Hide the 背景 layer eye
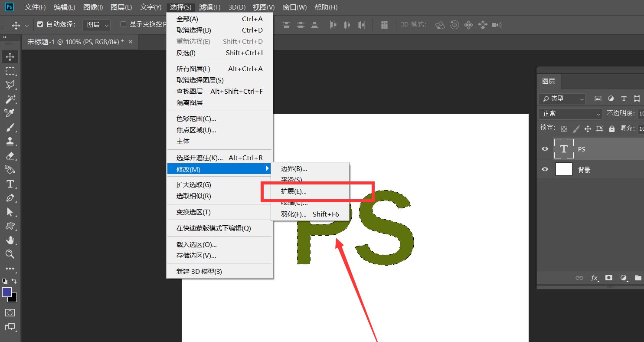The image size is (644, 342). [x=545, y=169]
